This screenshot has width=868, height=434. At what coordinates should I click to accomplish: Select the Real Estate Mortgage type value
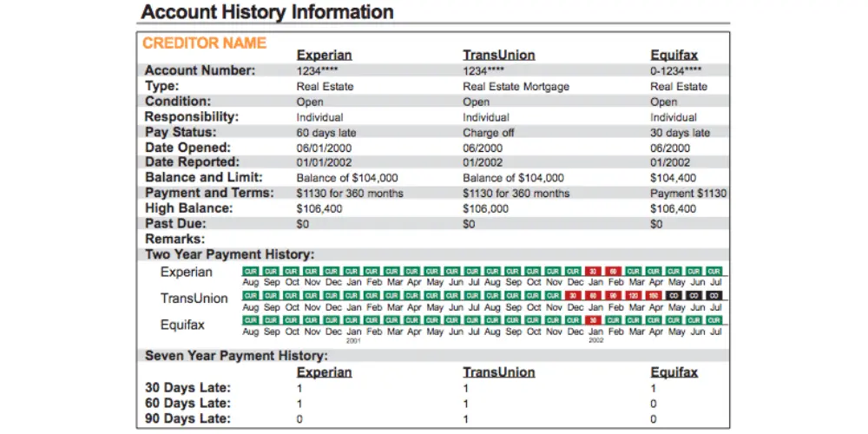coord(516,86)
